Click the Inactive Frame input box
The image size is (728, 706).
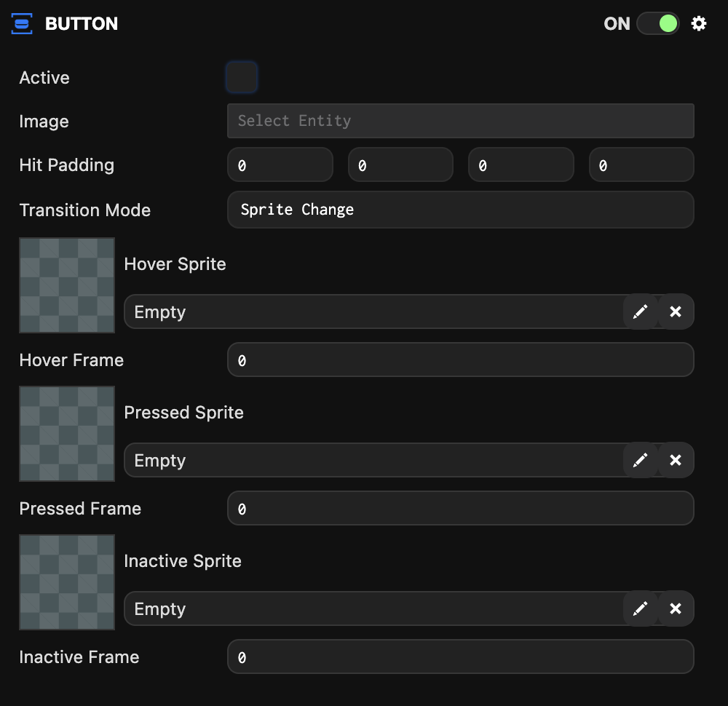coord(460,657)
